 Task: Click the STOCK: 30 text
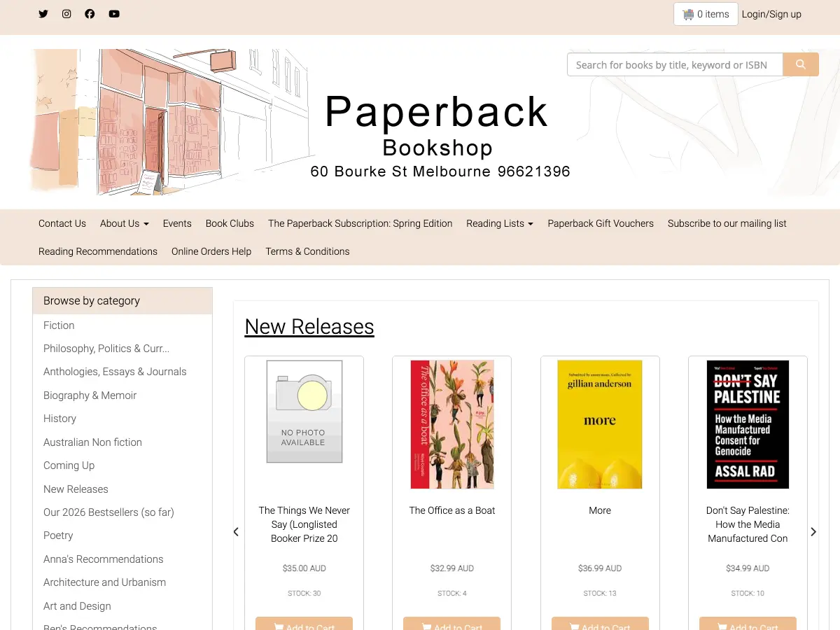(x=304, y=593)
